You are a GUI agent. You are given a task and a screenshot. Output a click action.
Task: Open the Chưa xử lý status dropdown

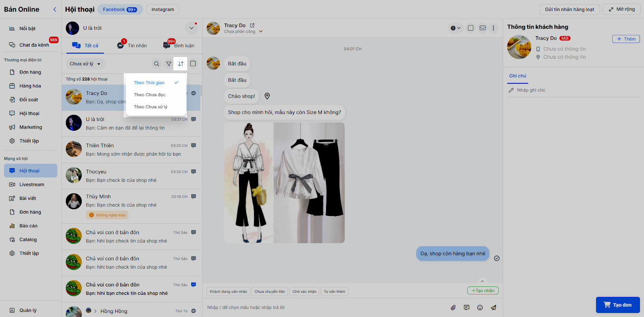[x=85, y=64]
